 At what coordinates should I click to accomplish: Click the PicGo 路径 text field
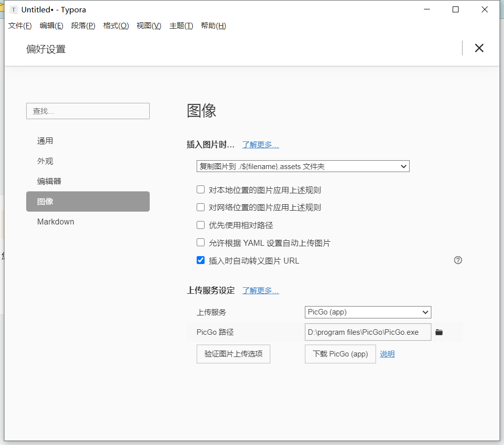pos(368,332)
